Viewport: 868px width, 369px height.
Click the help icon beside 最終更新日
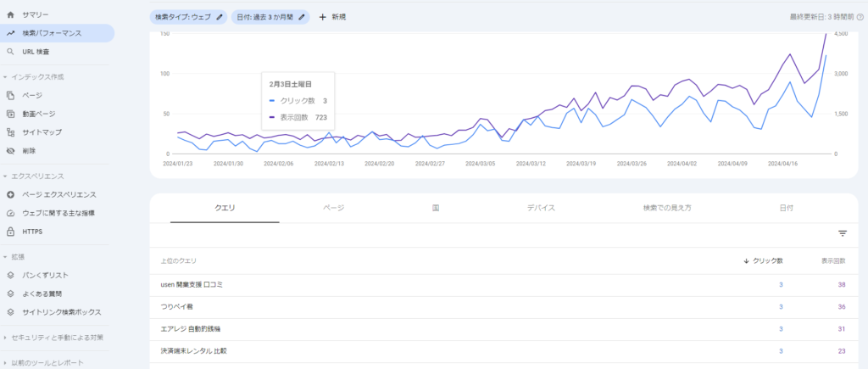pyautogui.click(x=860, y=17)
